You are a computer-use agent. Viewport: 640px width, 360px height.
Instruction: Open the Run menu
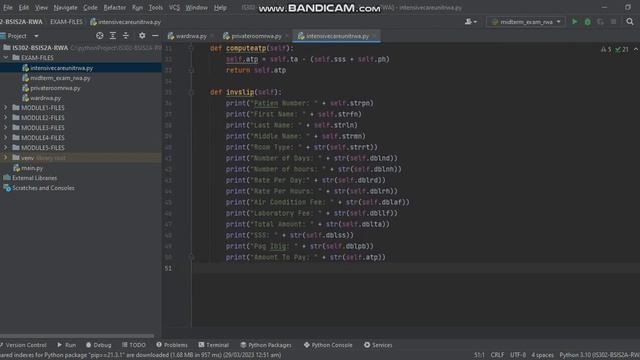pyautogui.click(x=137, y=8)
